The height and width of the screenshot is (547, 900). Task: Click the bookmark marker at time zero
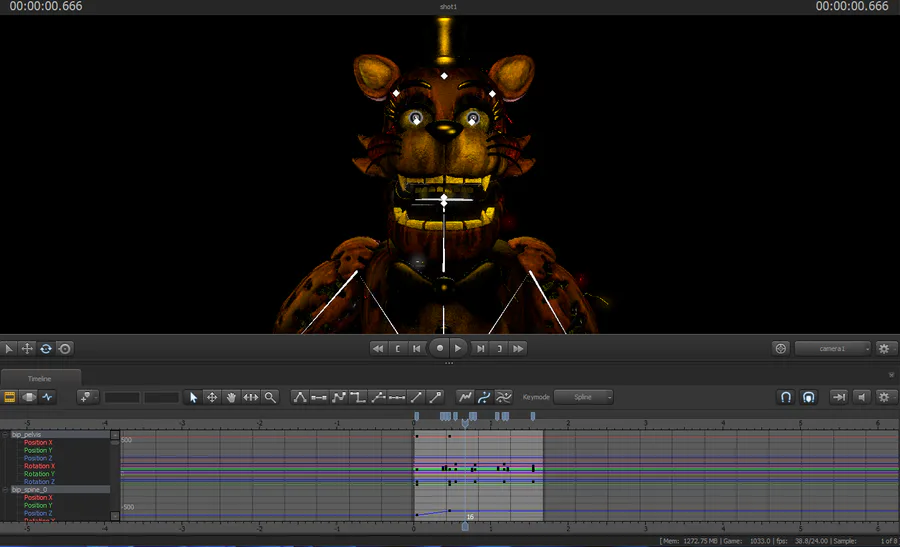417,416
